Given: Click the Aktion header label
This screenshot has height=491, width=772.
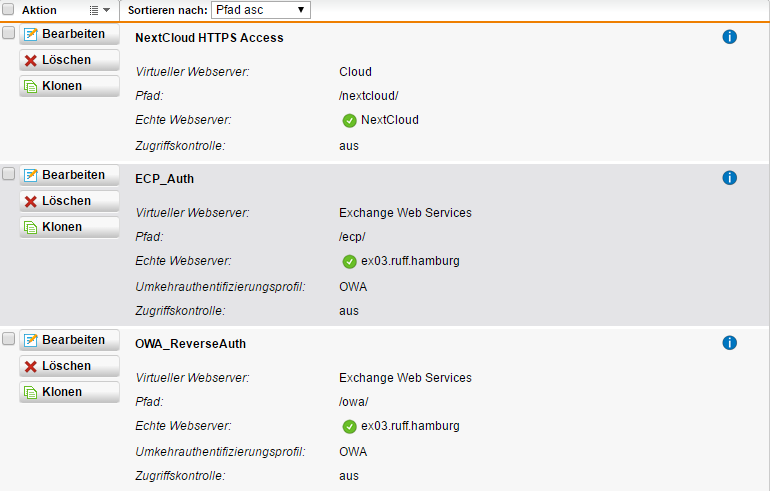Looking at the screenshot, I should click(40, 10).
